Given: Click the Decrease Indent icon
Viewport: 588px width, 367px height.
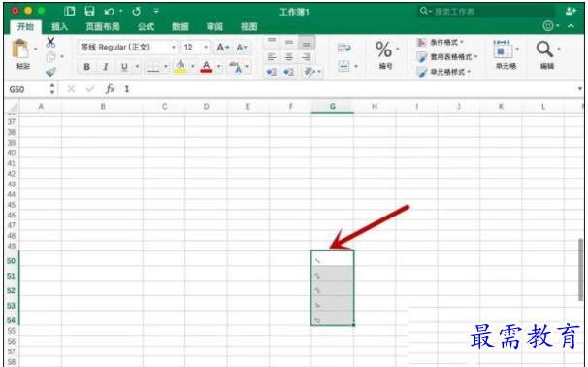Looking at the screenshot, I should click(x=272, y=71).
